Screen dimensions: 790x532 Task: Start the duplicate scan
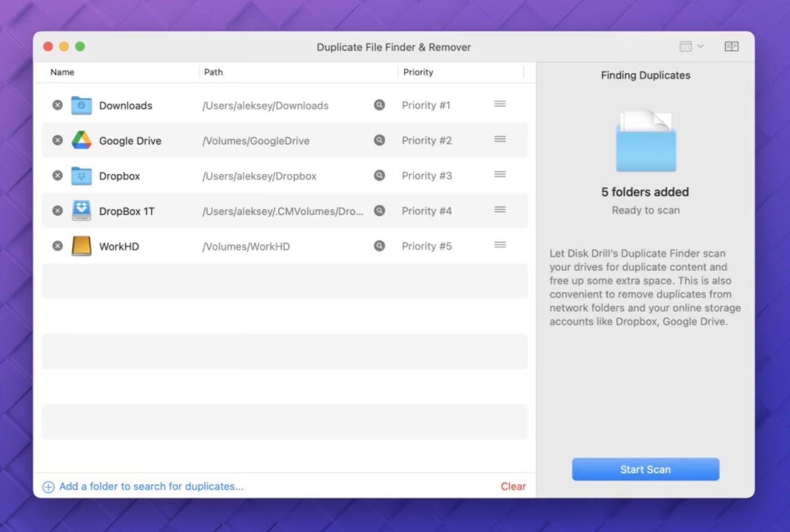click(x=645, y=469)
